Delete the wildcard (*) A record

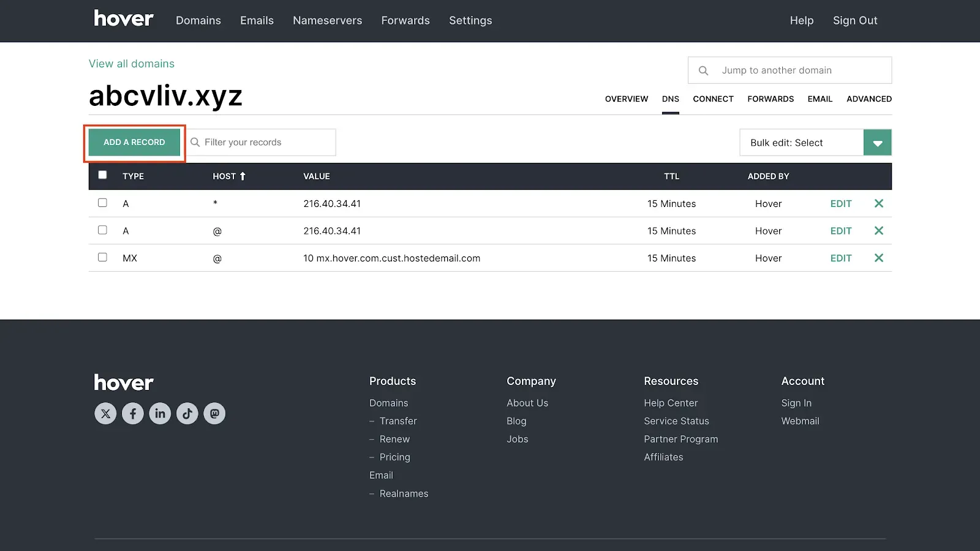(879, 203)
